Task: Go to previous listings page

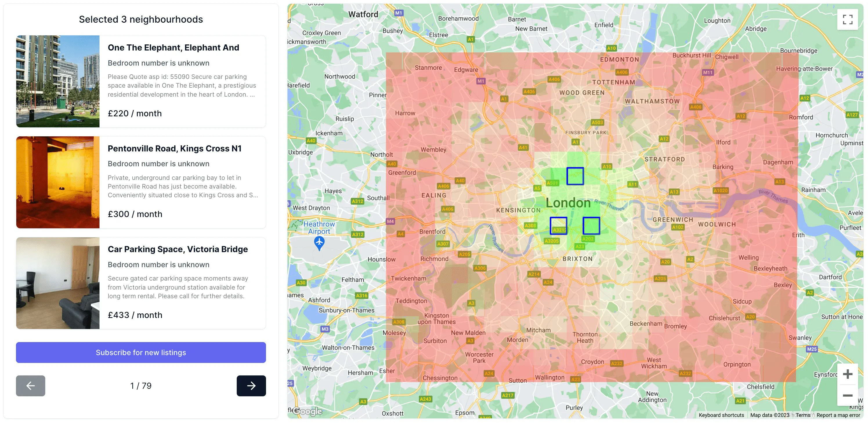Action: (30, 386)
